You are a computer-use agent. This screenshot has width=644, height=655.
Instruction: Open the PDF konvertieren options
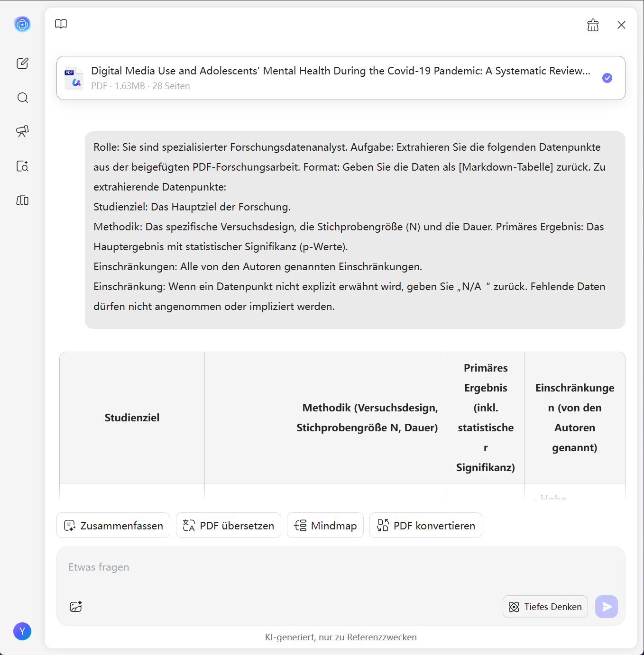(425, 525)
